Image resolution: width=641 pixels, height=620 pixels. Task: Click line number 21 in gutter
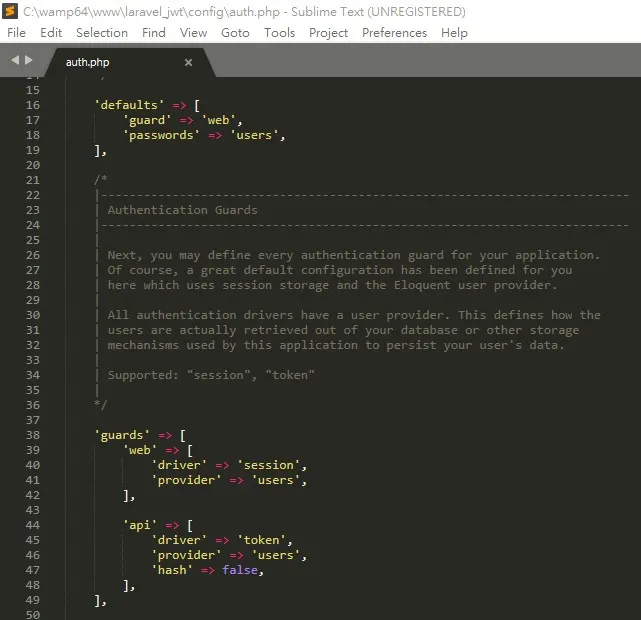pyautogui.click(x=33, y=180)
